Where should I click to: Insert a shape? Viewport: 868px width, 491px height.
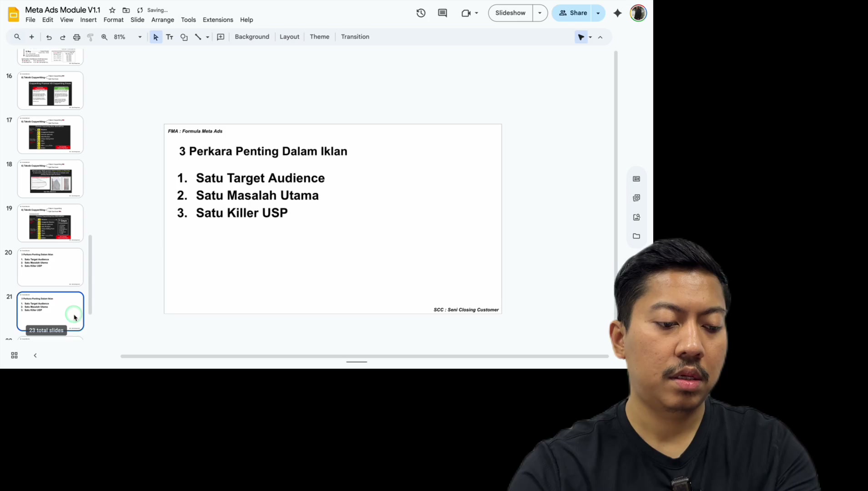coord(184,37)
